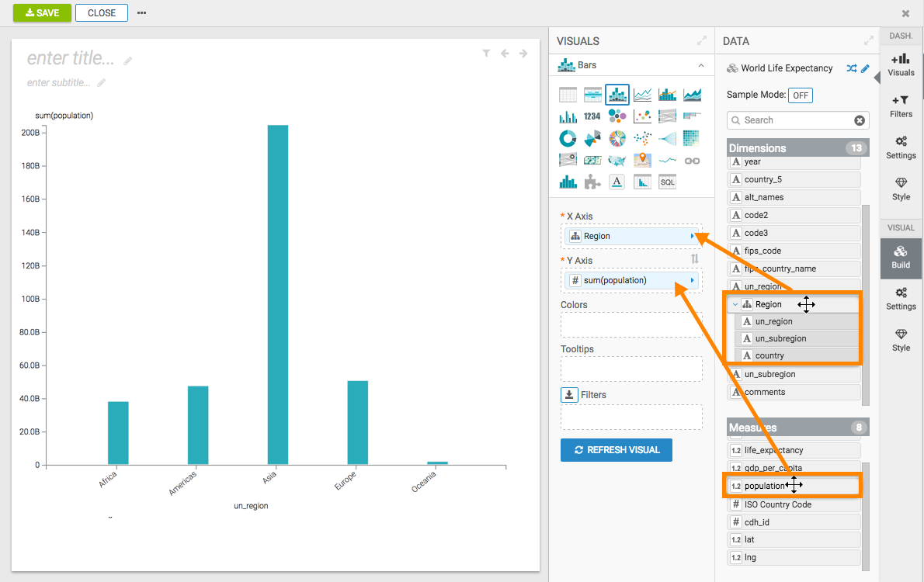Select the Lines chart visual type
924x582 pixels.
[642, 95]
